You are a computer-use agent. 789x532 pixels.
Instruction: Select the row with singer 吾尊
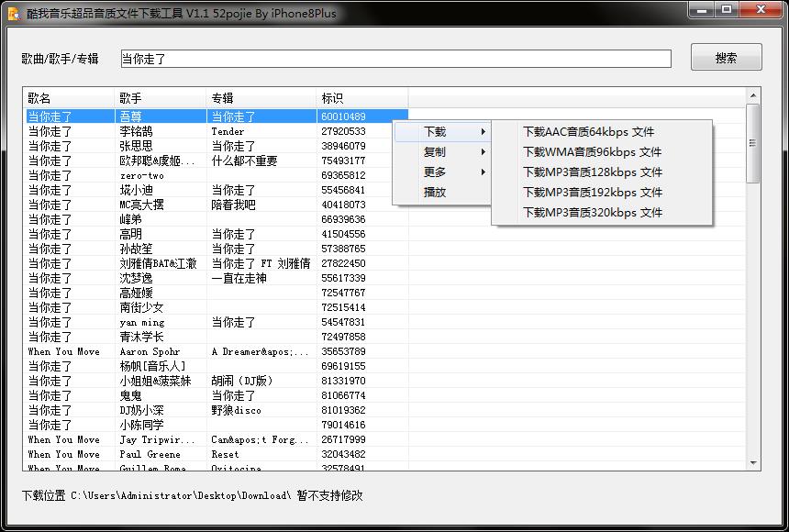pyautogui.click(x=217, y=116)
